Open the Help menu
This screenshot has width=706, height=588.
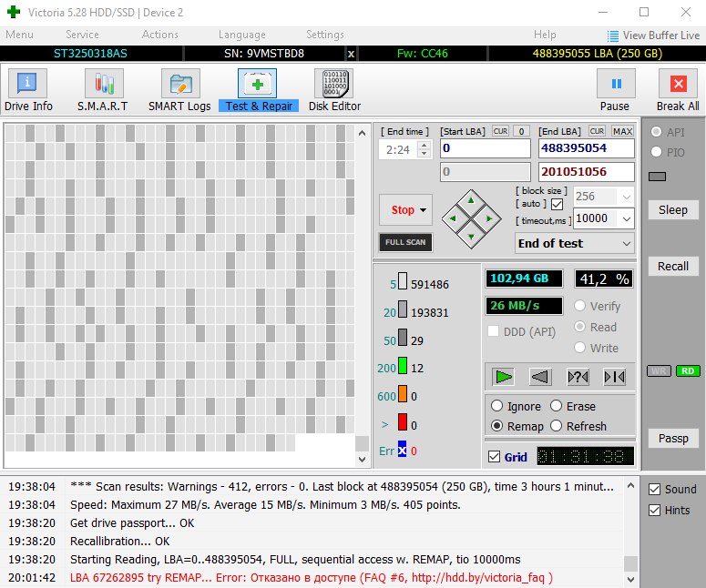[x=545, y=35]
